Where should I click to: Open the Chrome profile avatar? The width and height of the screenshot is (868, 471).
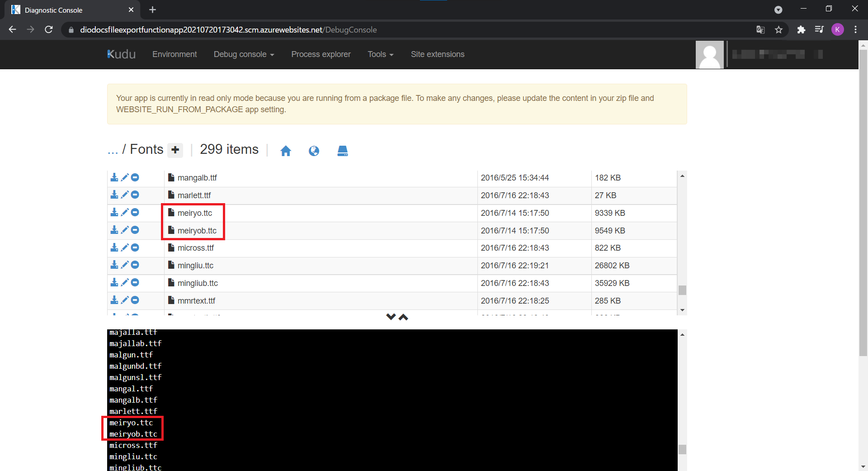(x=837, y=30)
